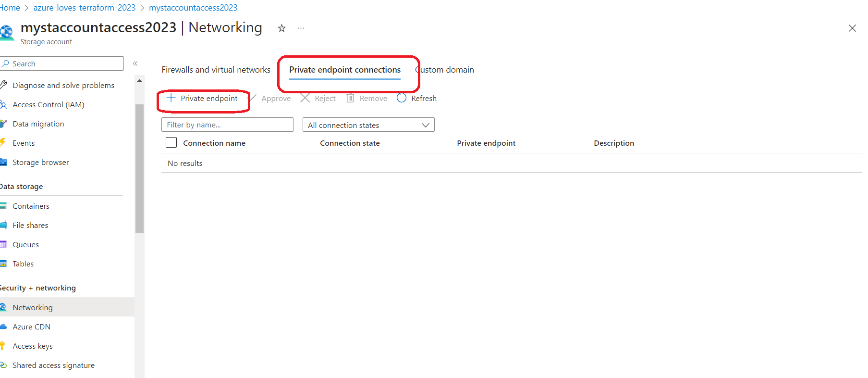Toggle the select-all Connection name checkbox
The height and width of the screenshot is (378, 868).
(171, 143)
